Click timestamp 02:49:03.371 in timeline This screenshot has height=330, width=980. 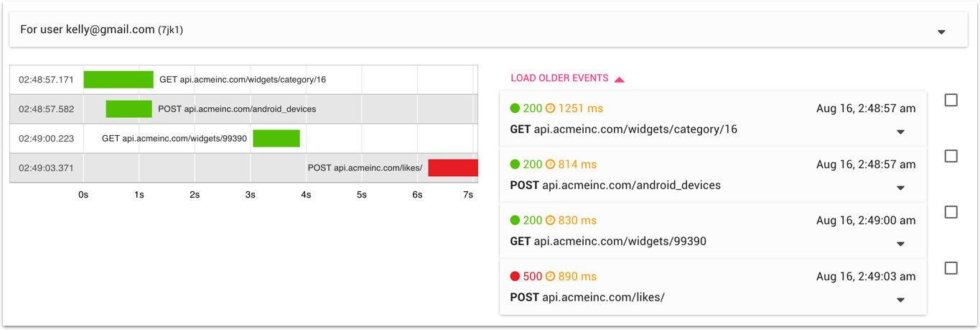tap(46, 168)
